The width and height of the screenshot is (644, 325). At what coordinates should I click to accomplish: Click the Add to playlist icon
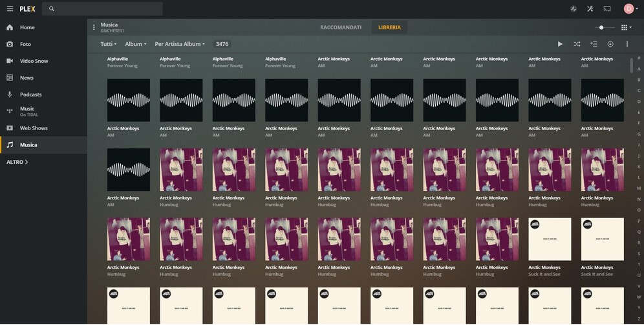pyautogui.click(x=594, y=44)
